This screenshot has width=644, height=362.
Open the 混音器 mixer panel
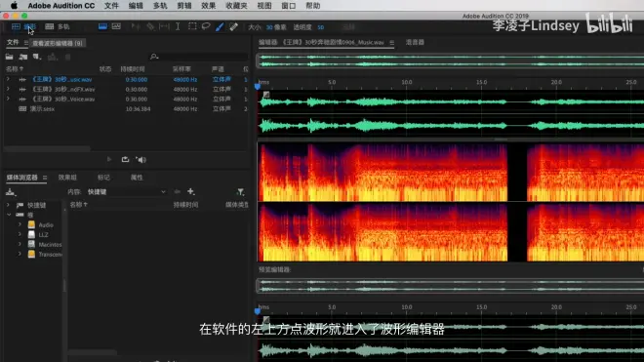tap(415, 42)
